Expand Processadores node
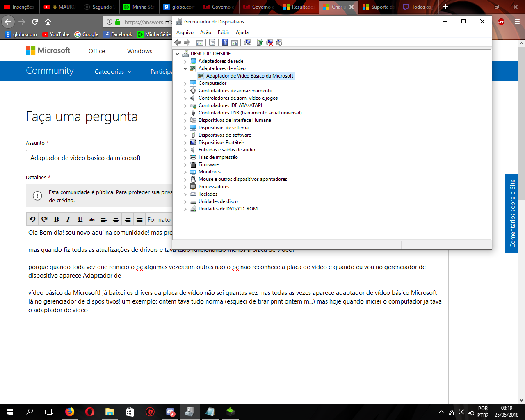Viewport: 525px width, 420px height. [x=185, y=187]
